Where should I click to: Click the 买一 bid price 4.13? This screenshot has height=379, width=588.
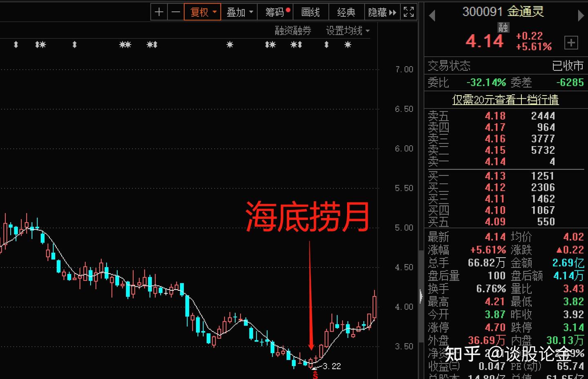coord(495,176)
